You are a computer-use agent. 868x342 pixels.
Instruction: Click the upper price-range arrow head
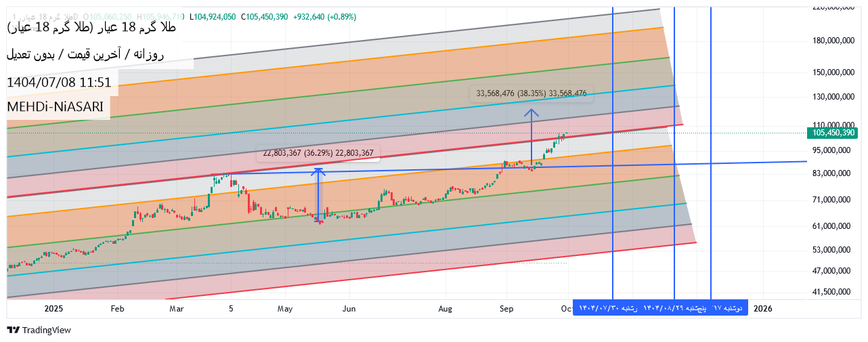(531, 112)
